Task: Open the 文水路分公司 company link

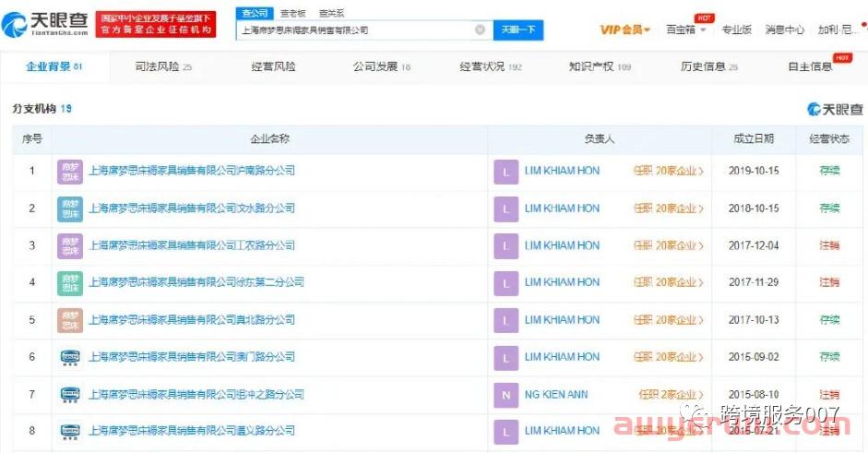Action: [192, 209]
